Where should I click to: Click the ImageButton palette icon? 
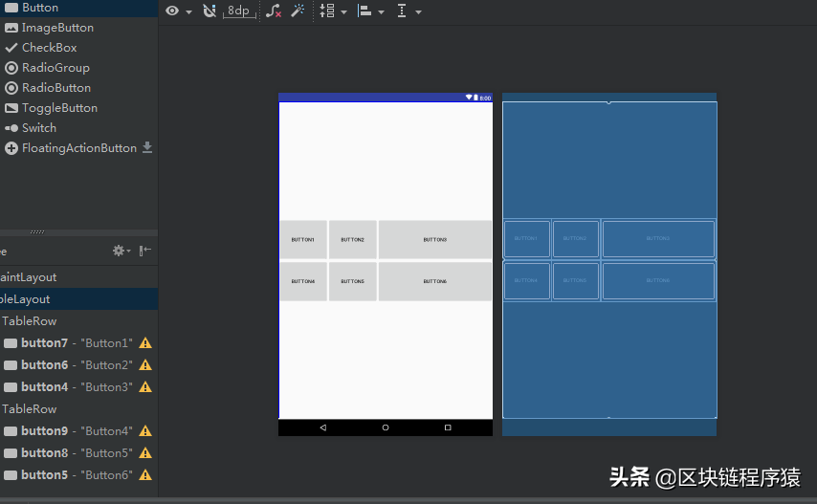[11, 28]
